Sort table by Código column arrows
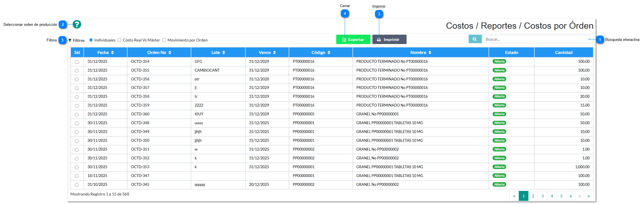This screenshot has width=644, height=204. (329, 53)
